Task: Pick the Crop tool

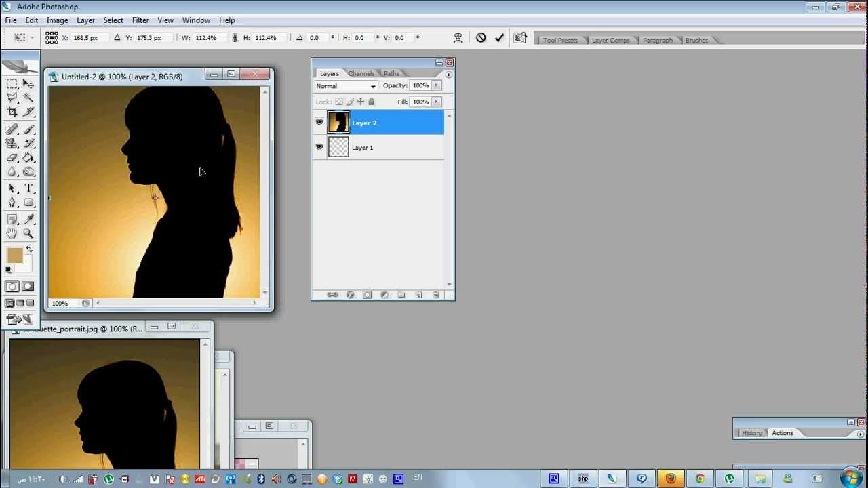Action: tap(12, 112)
